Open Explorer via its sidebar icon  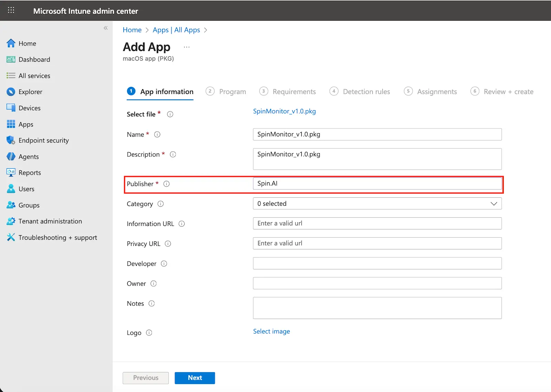pos(11,92)
